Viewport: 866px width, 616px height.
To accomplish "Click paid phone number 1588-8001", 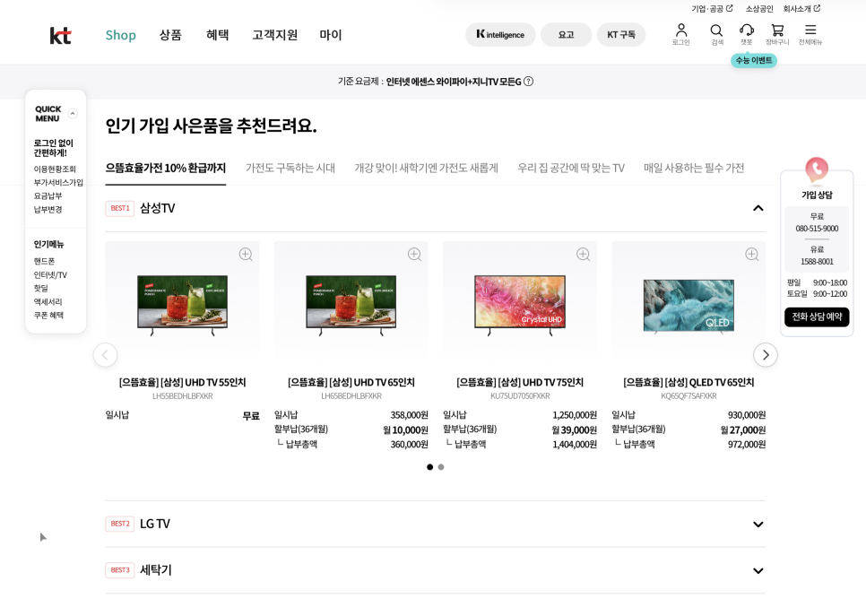I will point(817,261).
